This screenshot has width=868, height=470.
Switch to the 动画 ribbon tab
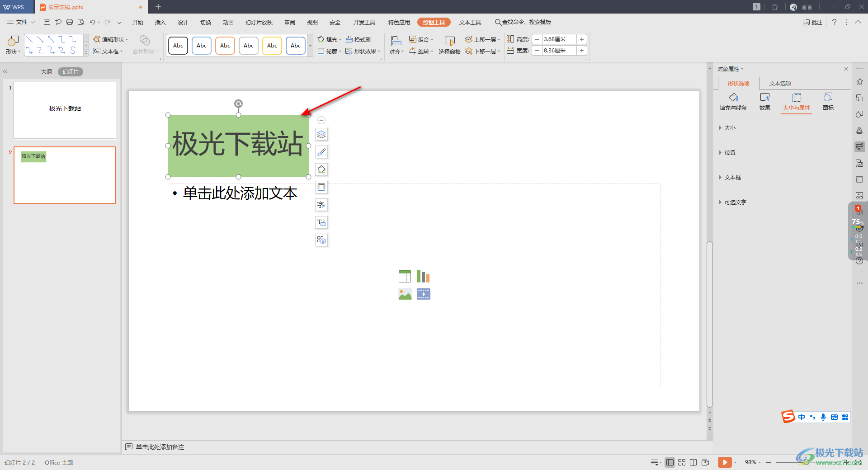[x=228, y=22]
